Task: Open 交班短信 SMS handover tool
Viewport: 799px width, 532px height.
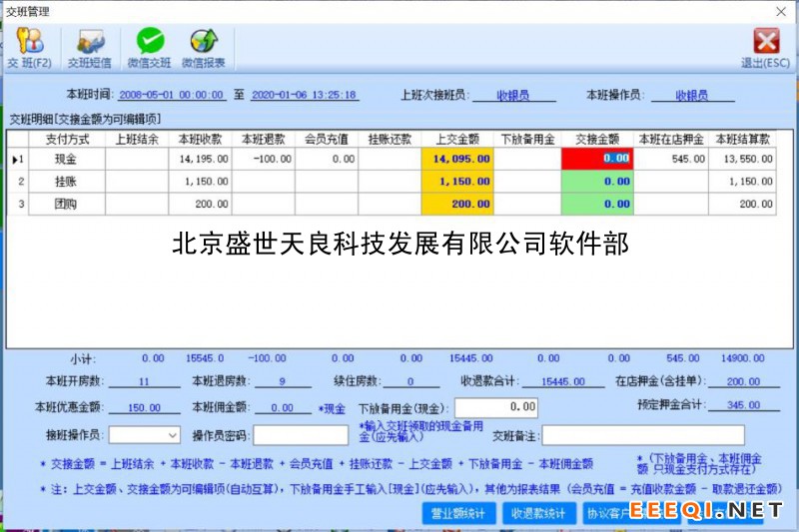Action: (x=89, y=47)
